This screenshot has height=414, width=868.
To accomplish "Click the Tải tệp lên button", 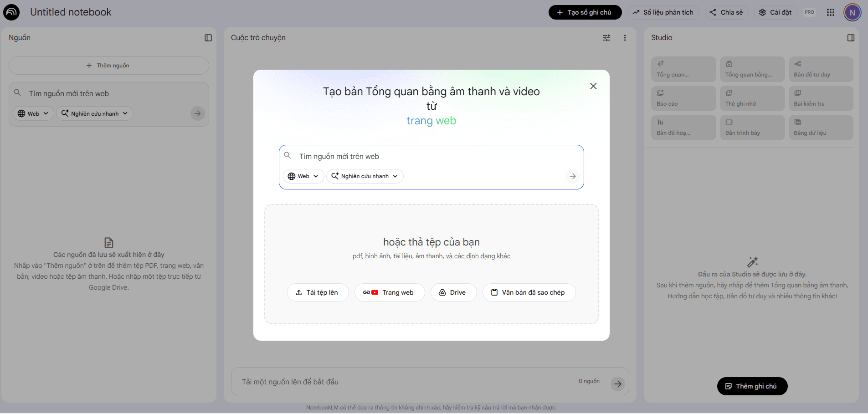I will (x=318, y=292).
